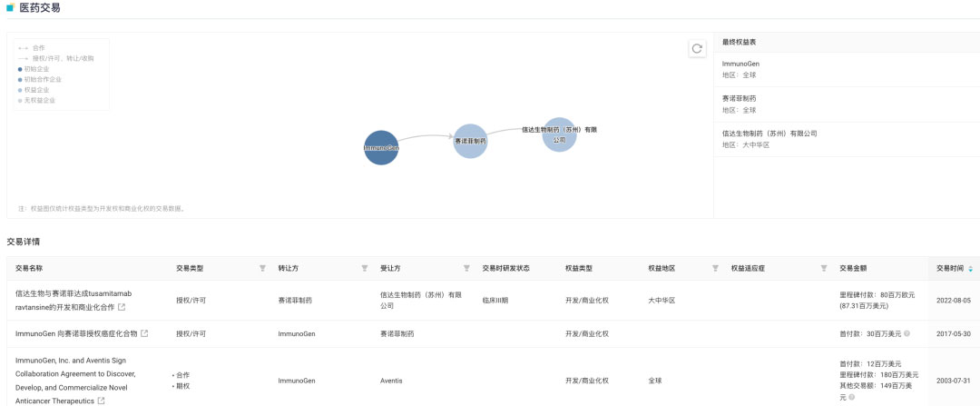
Task: Sort table by 交易时间 column
Action: click(x=970, y=269)
